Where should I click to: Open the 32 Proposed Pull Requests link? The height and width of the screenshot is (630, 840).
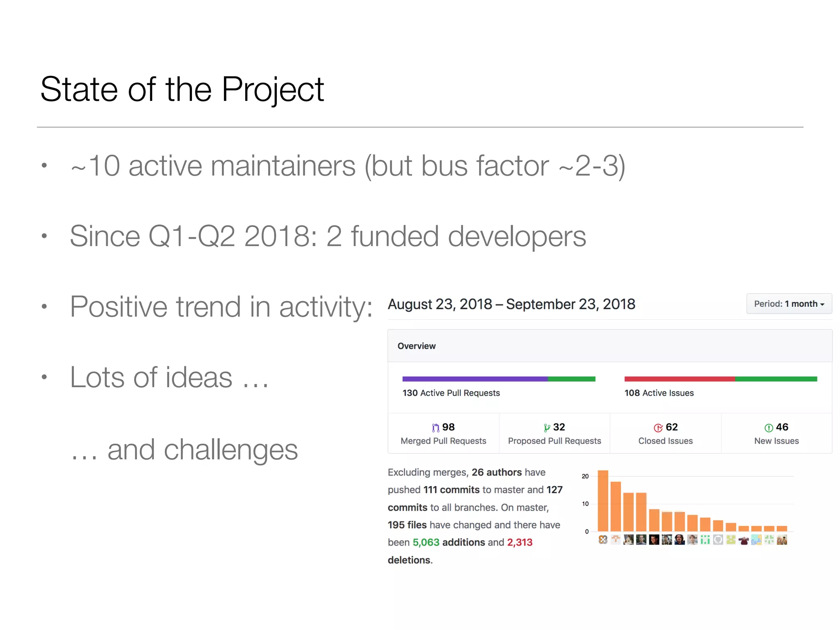(x=555, y=434)
